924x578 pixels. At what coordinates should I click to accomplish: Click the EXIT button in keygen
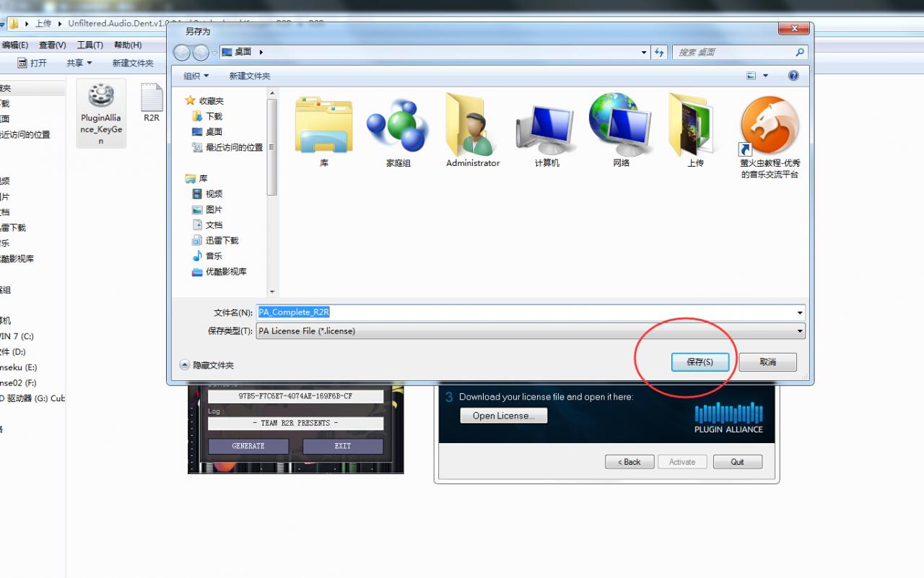tap(343, 446)
